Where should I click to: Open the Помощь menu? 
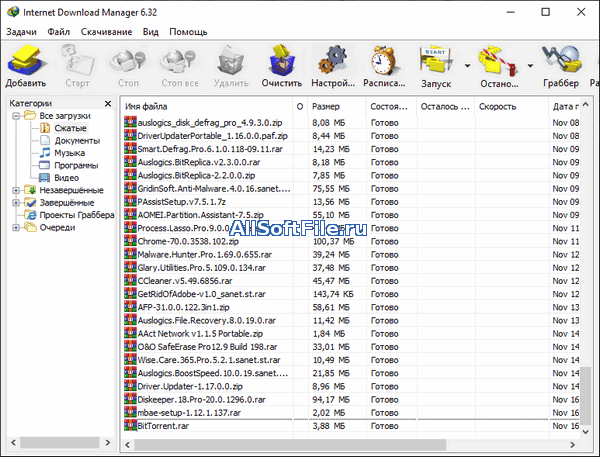pyautogui.click(x=188, y=32)
